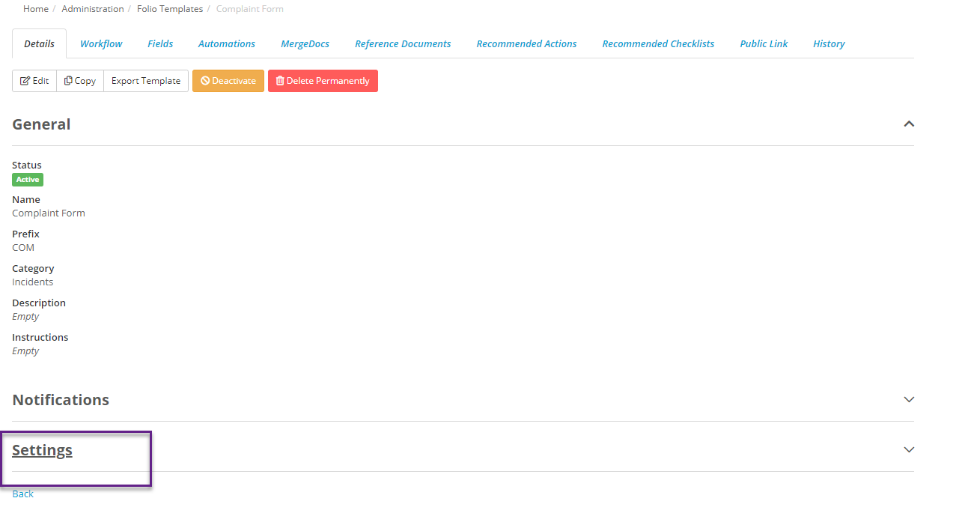Viewport: 980px width, 519px height.
Task: Open the Automations tab
Action: click(227, 43)
